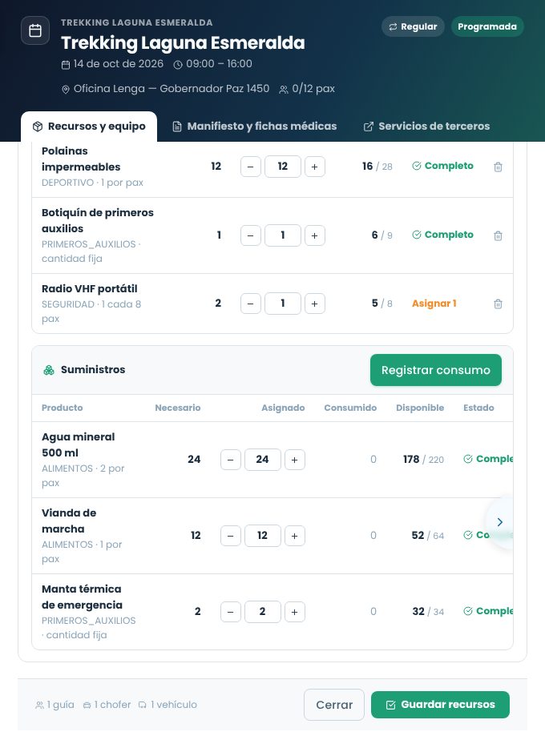Click the Oficina Lenga location text

point(166,89)
